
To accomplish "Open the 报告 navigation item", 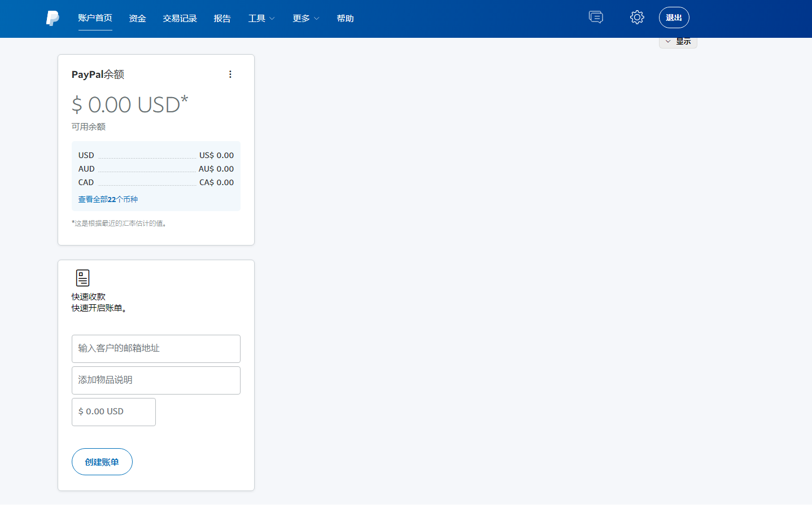I will coord(222,19).
